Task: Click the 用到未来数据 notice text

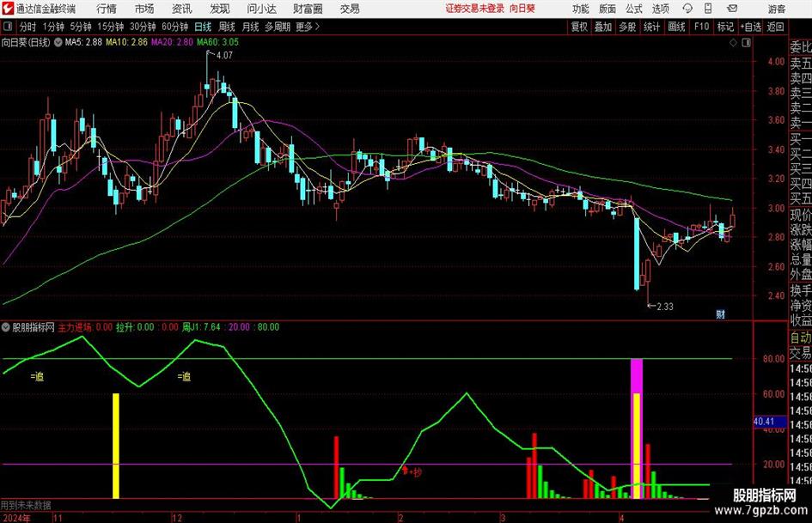Action: 26,505
